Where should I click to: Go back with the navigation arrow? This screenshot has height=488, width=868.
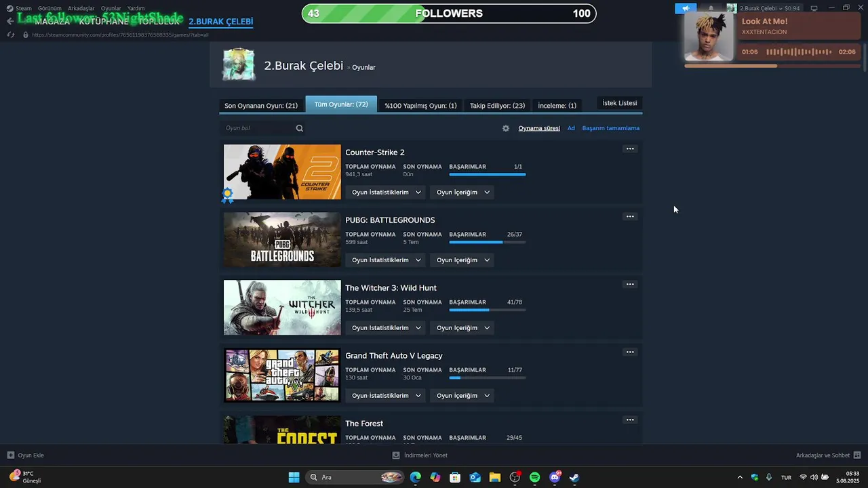click(x=9, y=21)
